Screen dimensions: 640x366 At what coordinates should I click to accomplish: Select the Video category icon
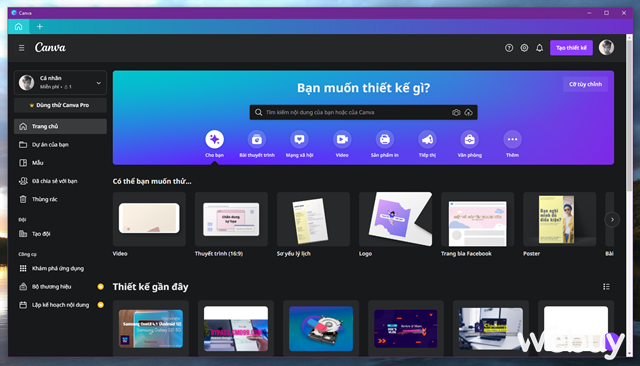tap(342, 140)
